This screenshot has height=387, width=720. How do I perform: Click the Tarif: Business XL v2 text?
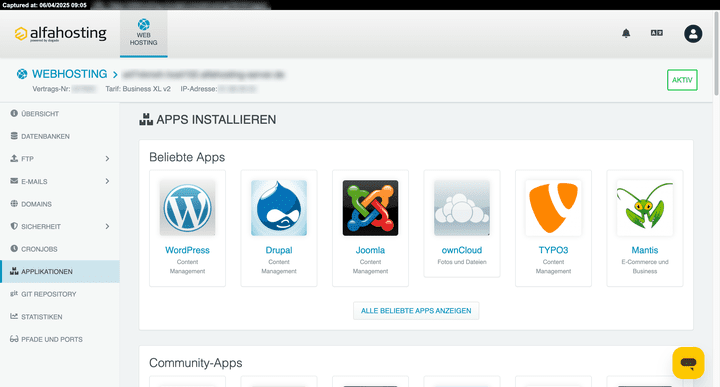[138, 89]
